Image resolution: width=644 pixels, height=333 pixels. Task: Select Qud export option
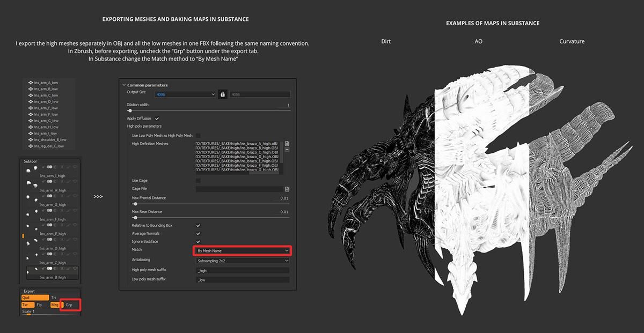(34, 297)
